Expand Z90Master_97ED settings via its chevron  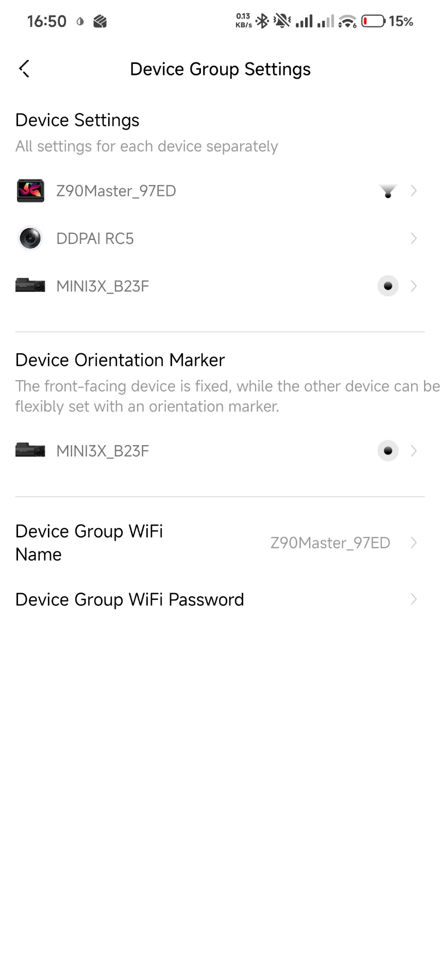413,191
